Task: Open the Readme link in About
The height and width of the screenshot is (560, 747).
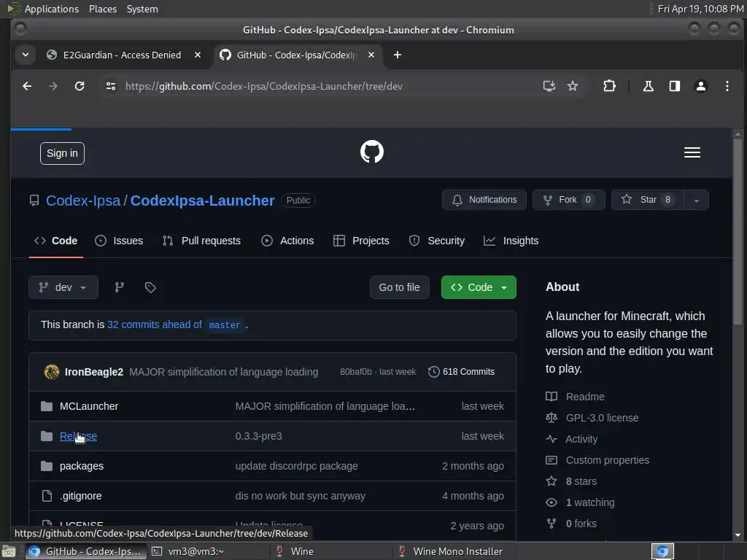Action: pyautogui.click(x=575, y=397)
